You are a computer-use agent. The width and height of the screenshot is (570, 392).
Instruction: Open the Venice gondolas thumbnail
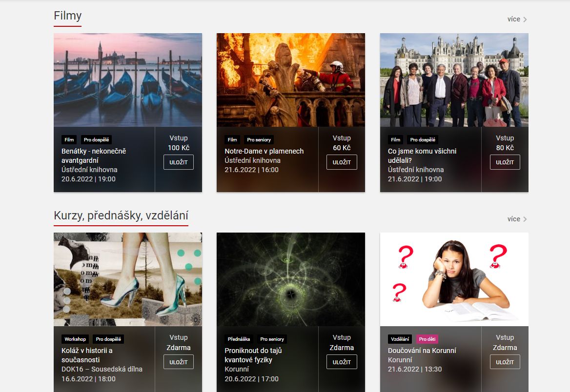click(128, 80)
